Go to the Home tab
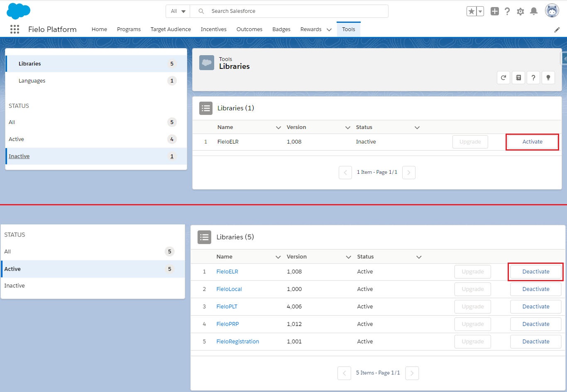This screenshot has width=567, height=392. [99, 29]
